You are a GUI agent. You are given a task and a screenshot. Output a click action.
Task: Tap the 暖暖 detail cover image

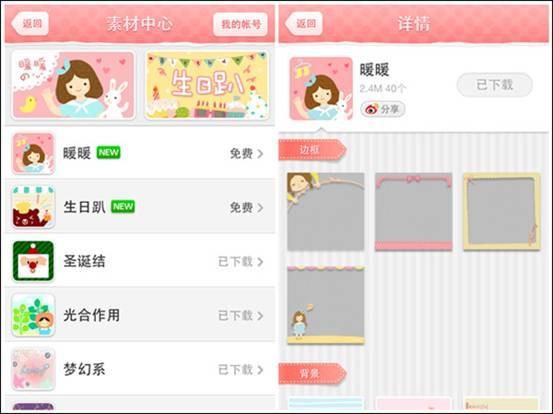[x=321, y=89]
